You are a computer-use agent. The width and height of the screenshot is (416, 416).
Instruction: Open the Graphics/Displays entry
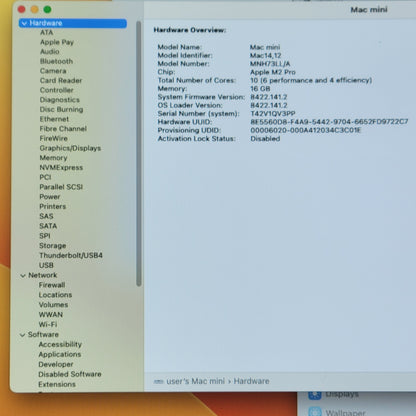coord(70,148)
